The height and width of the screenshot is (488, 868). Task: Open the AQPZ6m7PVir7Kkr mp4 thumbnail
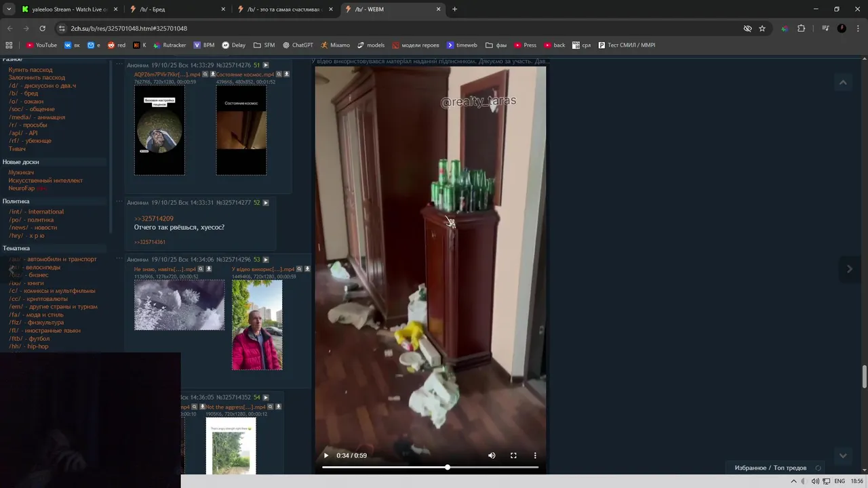click(159, 130)
